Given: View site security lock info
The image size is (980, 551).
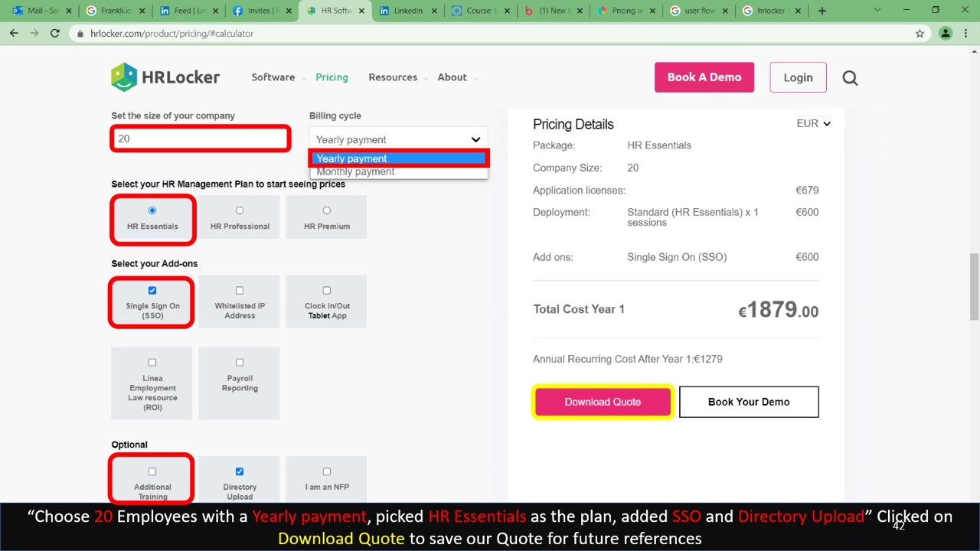Looking at the screenshot, I should click(x=81, y=34).
